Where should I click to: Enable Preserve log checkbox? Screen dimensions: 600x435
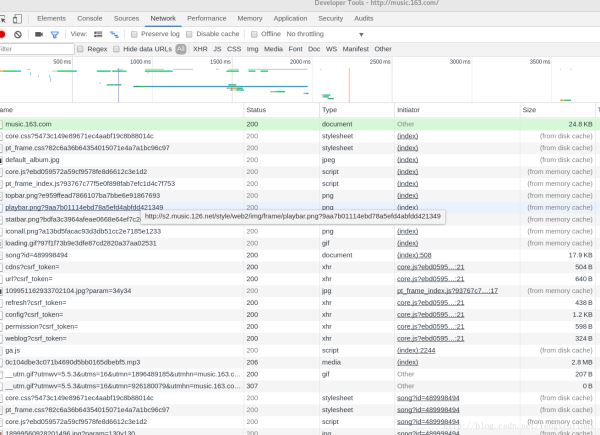point(134,34)
